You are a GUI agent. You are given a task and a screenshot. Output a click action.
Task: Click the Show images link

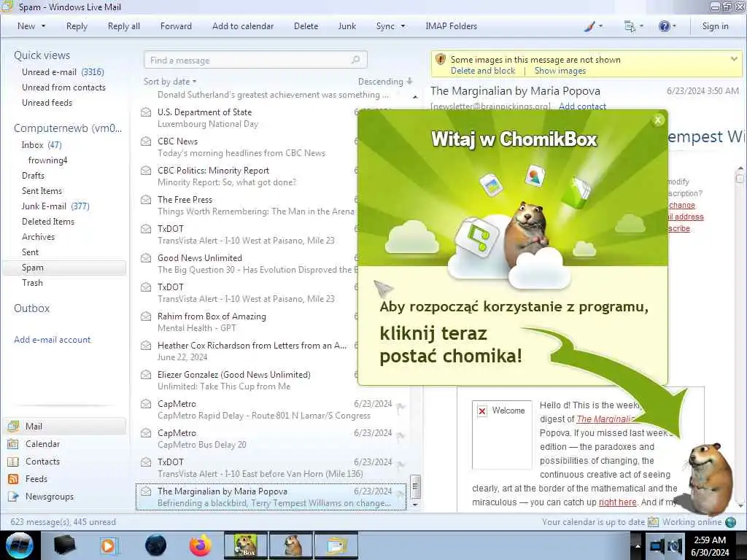pos(560,71)
